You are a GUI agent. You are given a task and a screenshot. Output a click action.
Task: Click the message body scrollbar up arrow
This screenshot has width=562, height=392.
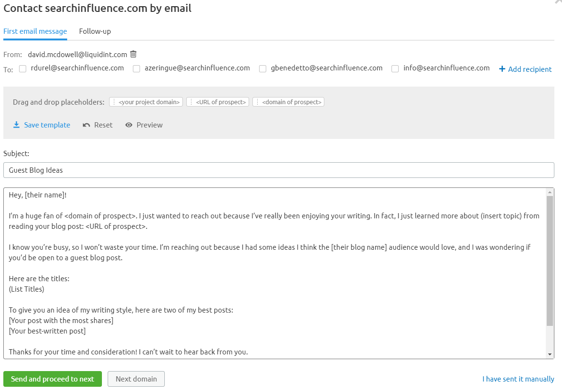(x=550, y=192)
